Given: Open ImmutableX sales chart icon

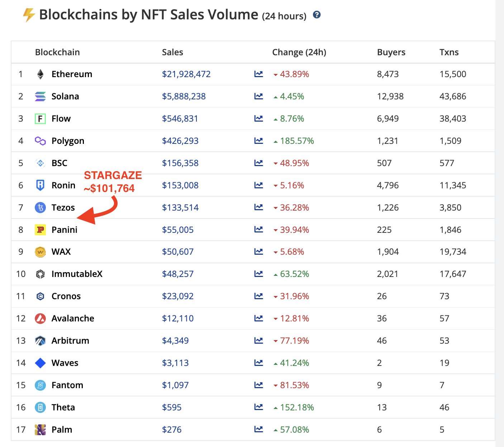Looking at the screenshot, I should tap(258, 274).
